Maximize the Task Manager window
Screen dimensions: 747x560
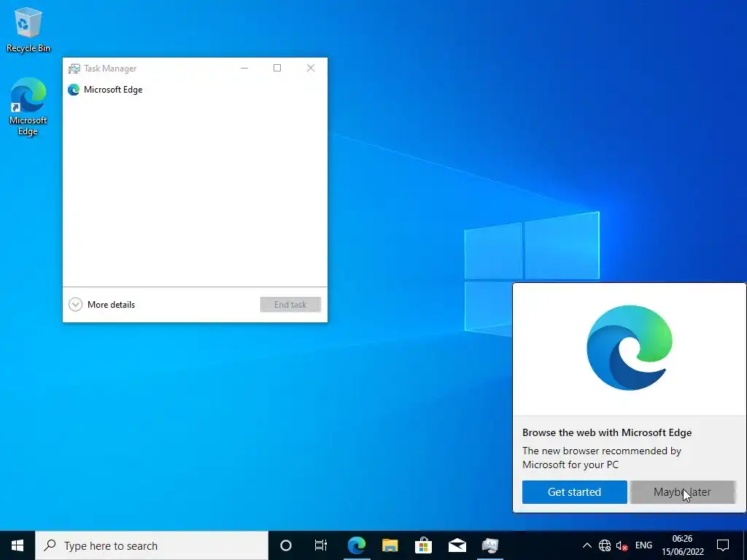click(277, 68)
